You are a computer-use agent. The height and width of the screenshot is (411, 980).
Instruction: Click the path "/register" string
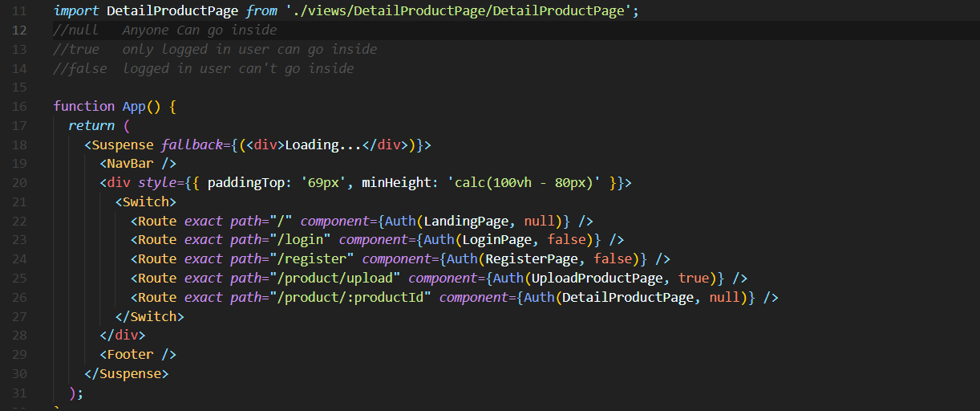[x=312, y=260]
